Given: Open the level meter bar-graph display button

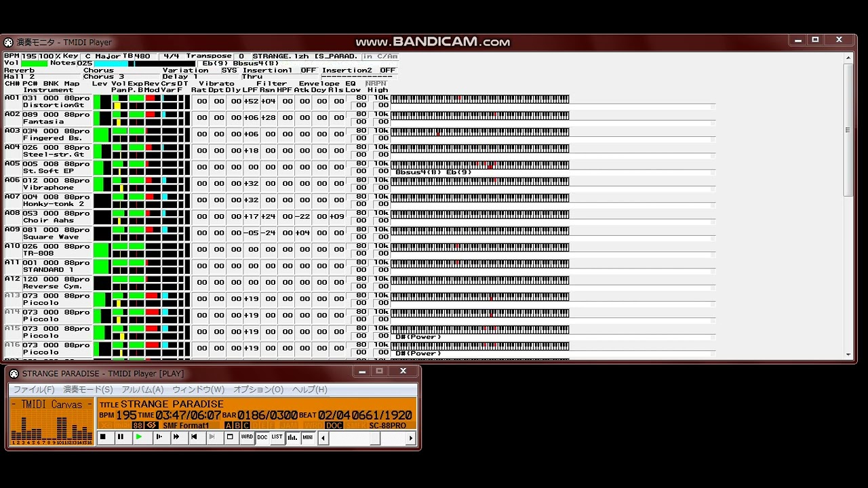Looking at the screenshot, I should (x=292, y=438).
